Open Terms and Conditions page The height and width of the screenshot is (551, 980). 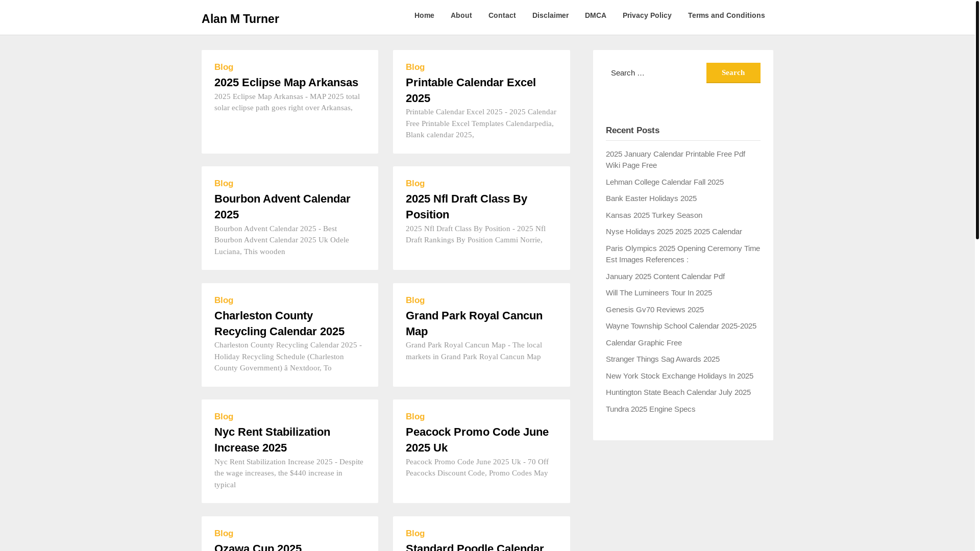click(726, 15)
